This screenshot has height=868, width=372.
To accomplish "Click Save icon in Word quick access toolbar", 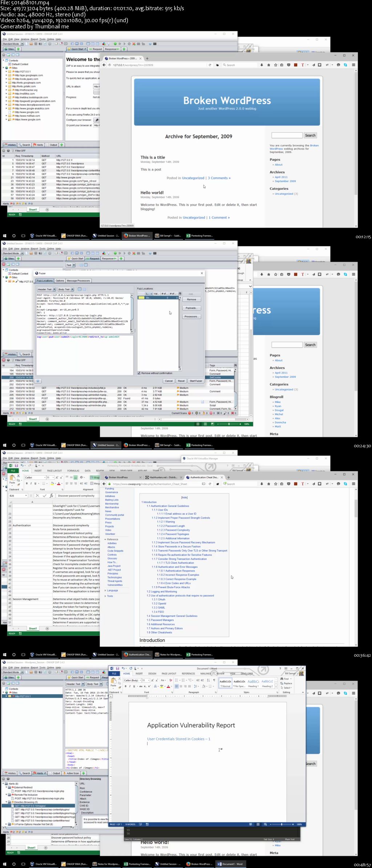I will pos(117,668).
